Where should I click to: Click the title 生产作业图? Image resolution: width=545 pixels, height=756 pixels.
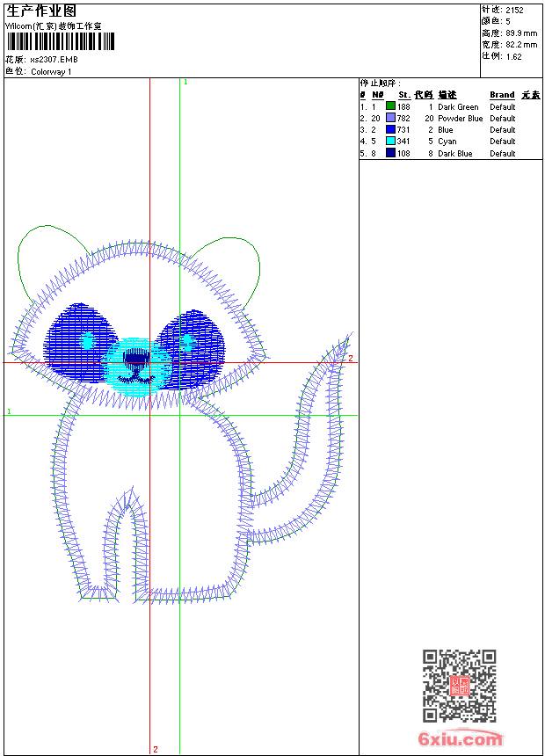(41, 11)
